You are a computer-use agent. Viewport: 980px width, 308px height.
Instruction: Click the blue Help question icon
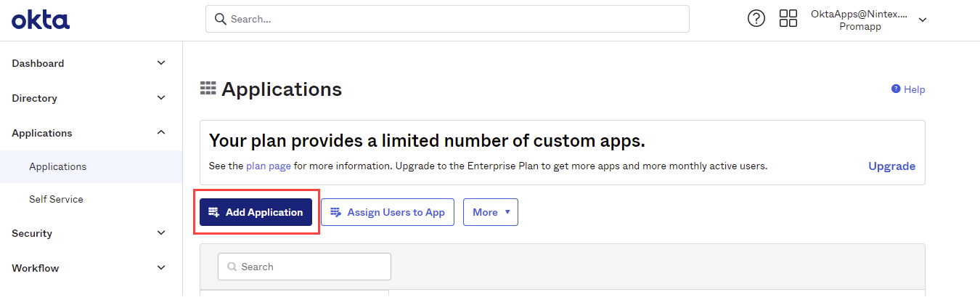tap(896, 89)
